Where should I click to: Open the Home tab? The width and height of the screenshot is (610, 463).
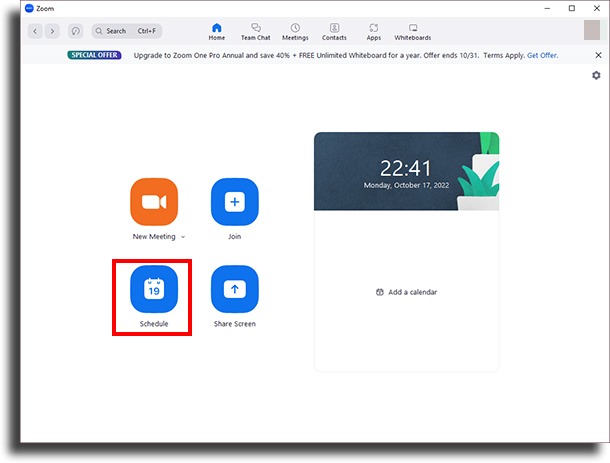(x=217, y=32)
